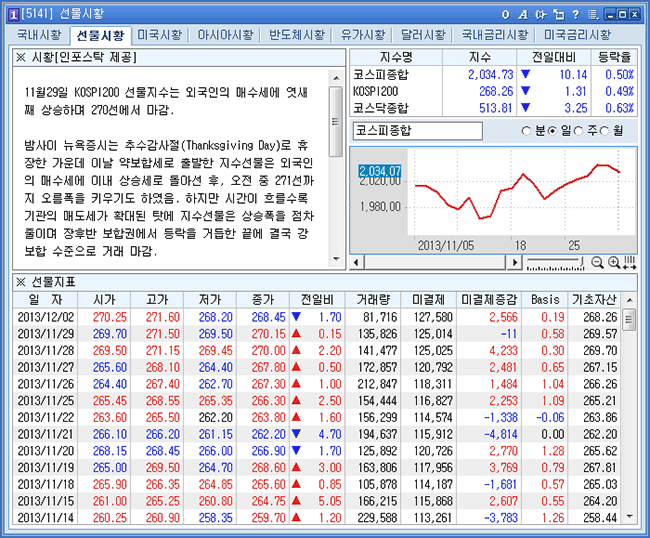Click the 코스닥종합 index row
Viewport: 650px width, 538px height.
tap(494, 108)
